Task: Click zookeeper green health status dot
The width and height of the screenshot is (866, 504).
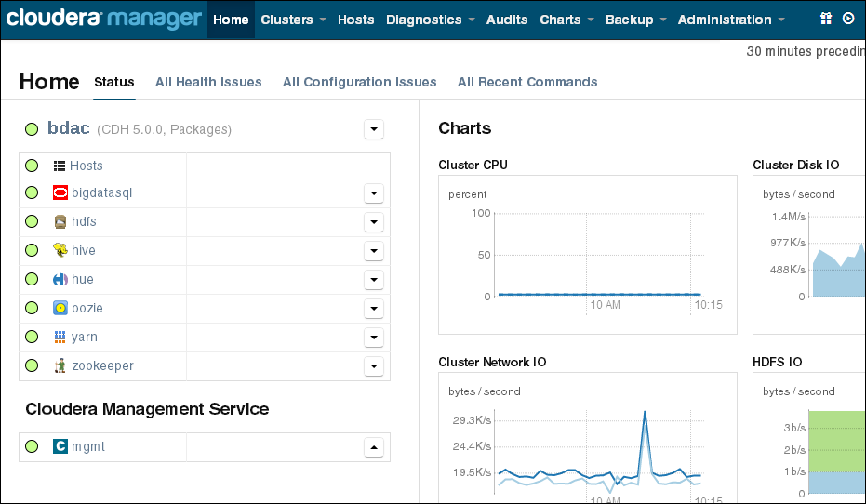Action: (x=32, y=365)
